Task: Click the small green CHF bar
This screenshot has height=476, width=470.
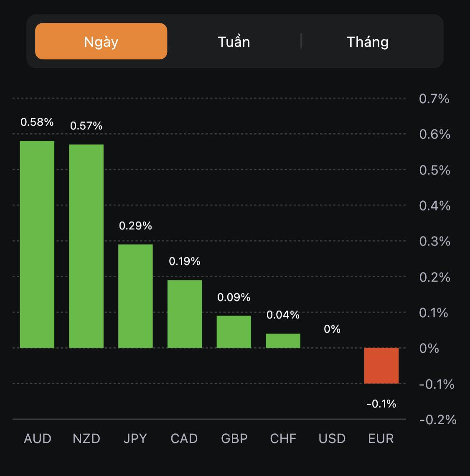Action: coord(283,341)
